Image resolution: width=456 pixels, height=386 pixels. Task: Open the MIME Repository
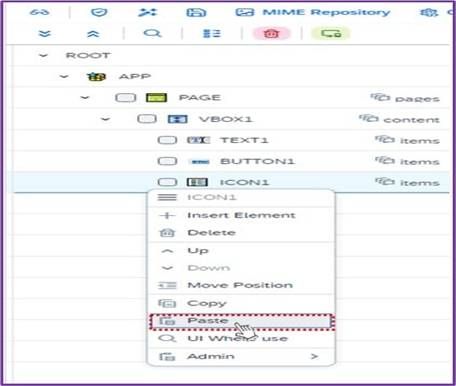click(x=313, y=13)
